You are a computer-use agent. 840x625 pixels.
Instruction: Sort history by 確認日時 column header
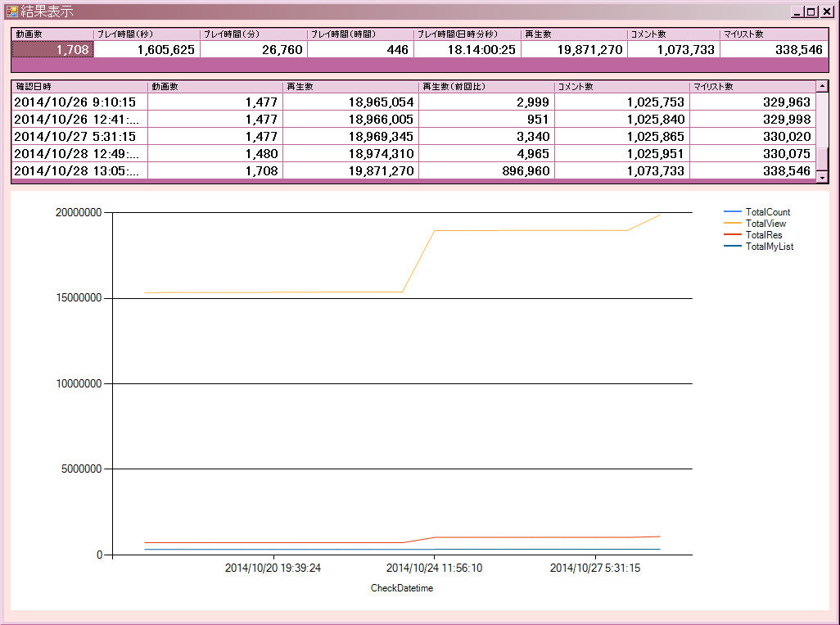(79, 86)
